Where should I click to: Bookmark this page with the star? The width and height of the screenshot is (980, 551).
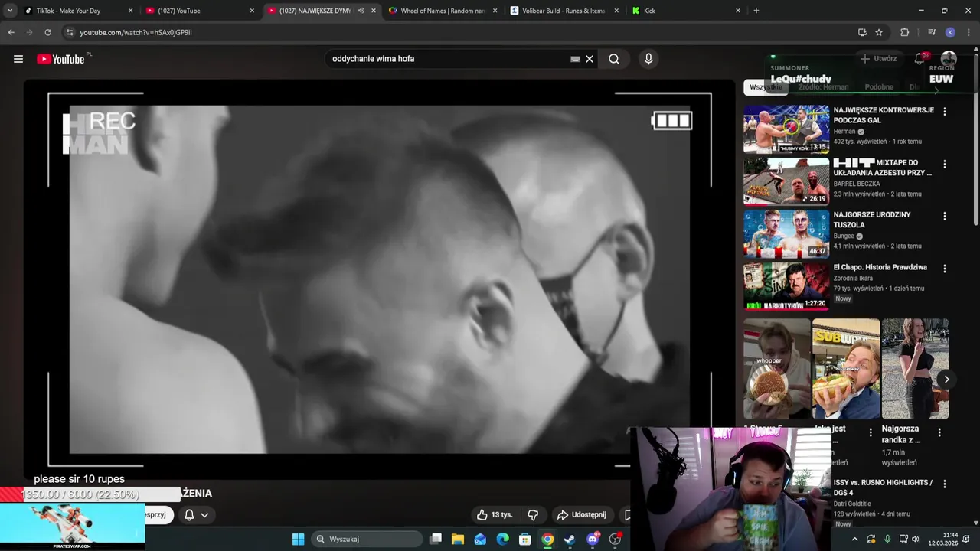[879, 32]
